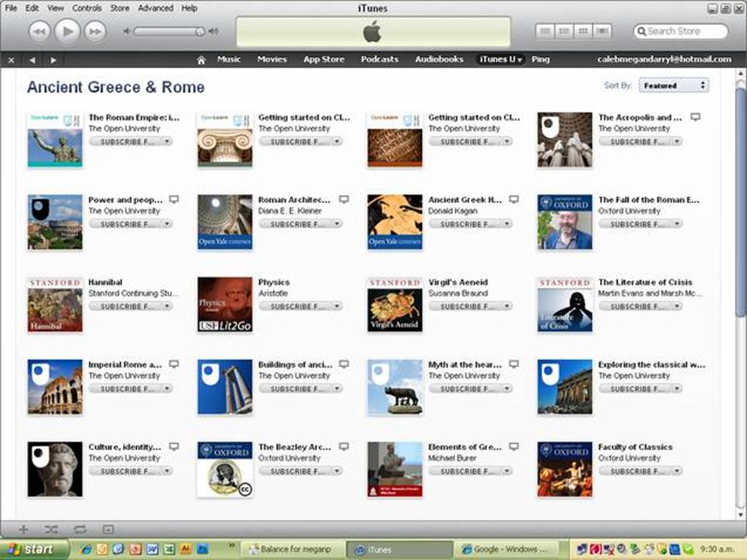Subscribe to Physics by Aristotle
The image size is (747, 560).
coord(296,306)
